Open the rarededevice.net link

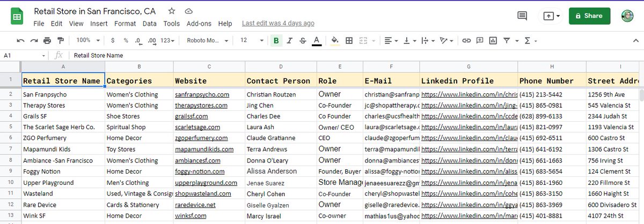tap(195, 205)
